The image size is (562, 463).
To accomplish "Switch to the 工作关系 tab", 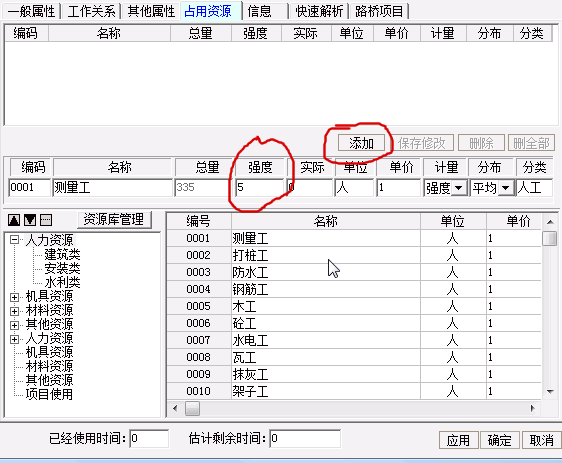I will (91, 11).
